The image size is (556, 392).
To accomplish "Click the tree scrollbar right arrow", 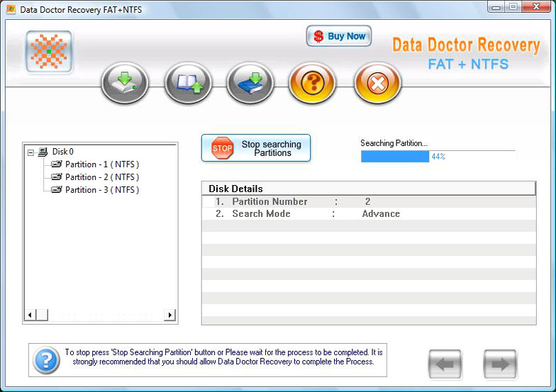I will 170,315.
